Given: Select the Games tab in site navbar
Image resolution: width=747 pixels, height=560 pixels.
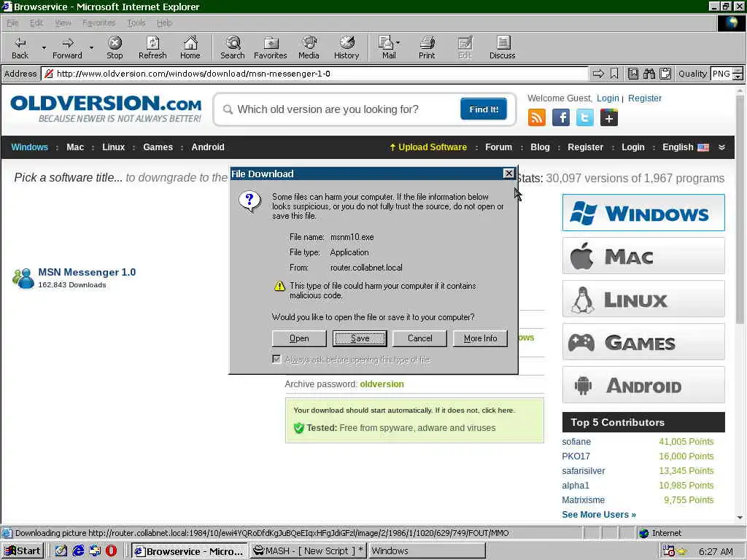Looking at the screenshot, I should [158, 147].
